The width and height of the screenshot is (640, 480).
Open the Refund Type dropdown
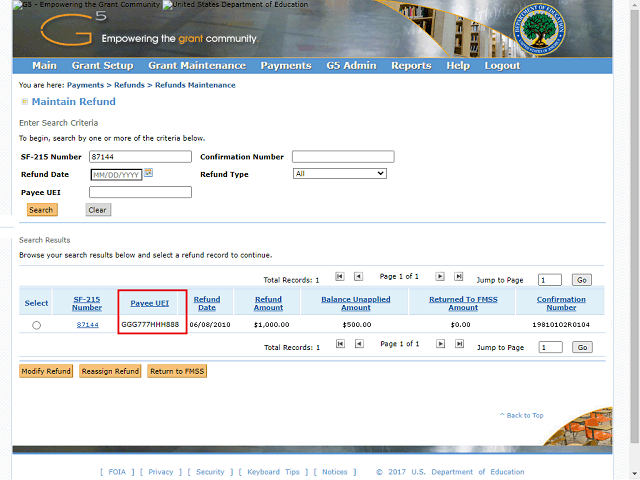pos(339,173)
